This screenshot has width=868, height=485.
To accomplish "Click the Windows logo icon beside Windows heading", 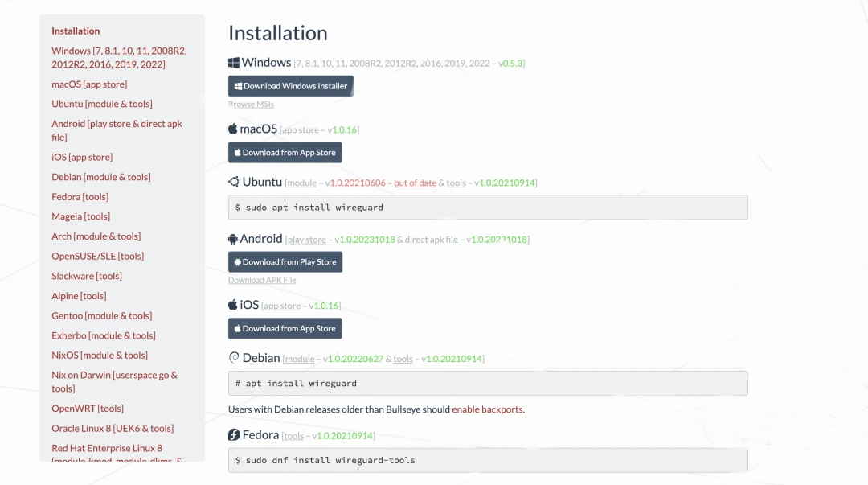I will click(234, 63).
